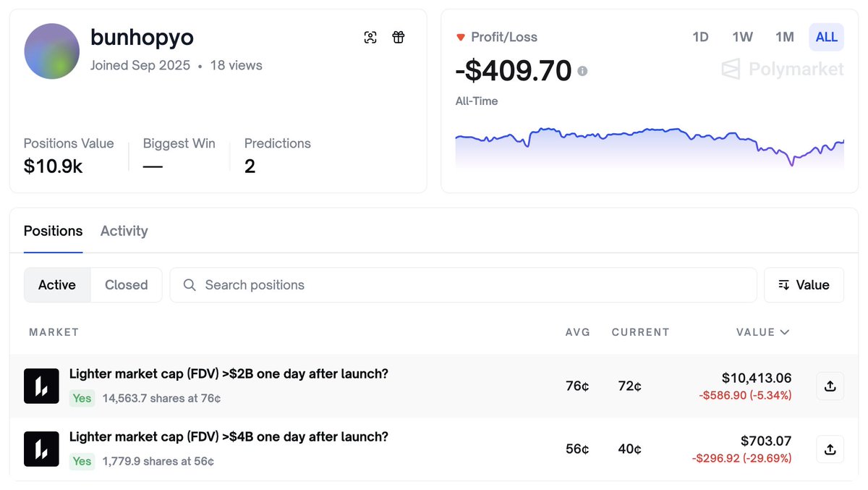Click Lighter logo of >$2B market
Screen dimensions: 868x490
coord(41,386)
